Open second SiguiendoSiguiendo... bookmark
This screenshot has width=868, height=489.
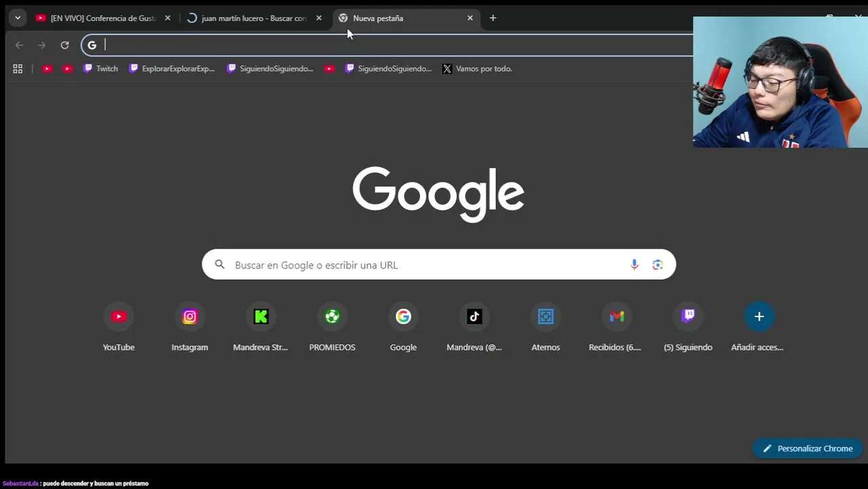(x=388, y=69)
